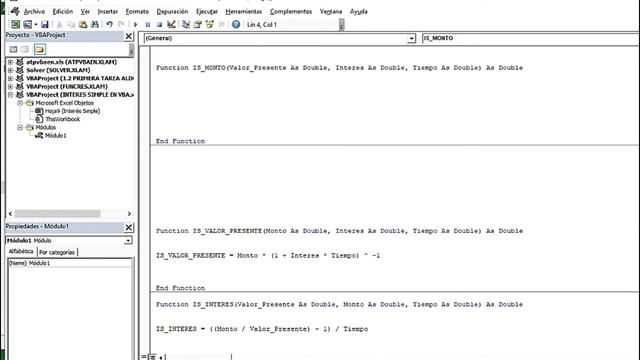Undo the last edit

click(x=109, y=24)
